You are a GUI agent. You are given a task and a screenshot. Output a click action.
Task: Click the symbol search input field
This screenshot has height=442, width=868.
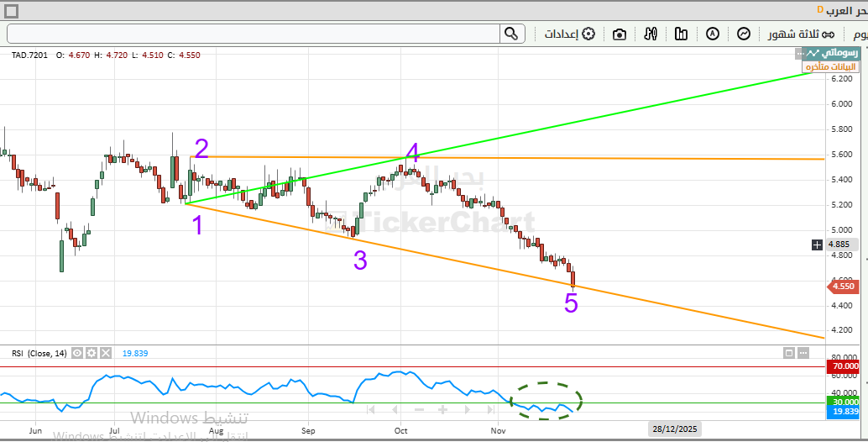coord(252,34)
